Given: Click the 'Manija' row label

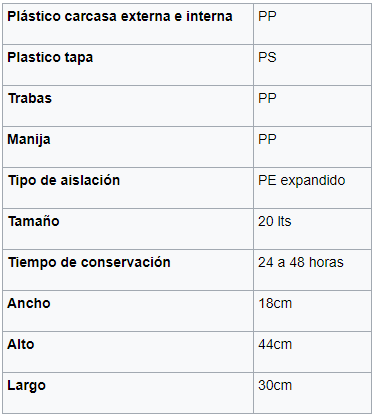Looking at the screenshot, I should pyautogui.click(x=29, y=140).
